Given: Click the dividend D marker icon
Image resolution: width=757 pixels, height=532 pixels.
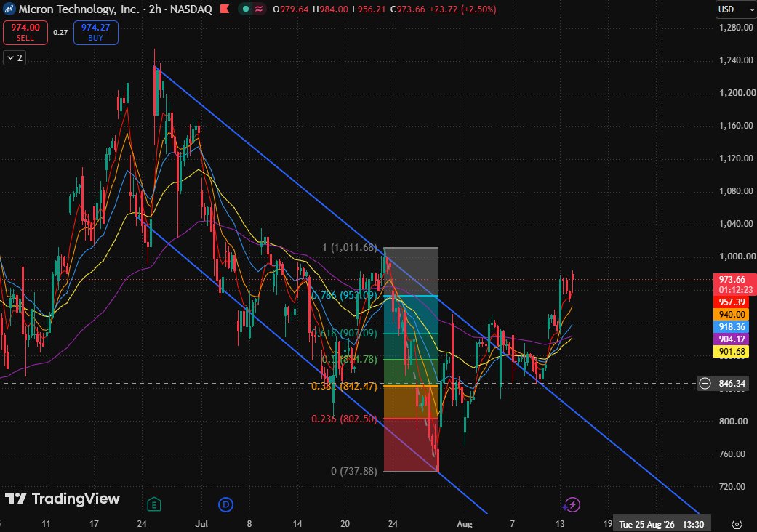Looking at the screenshot, I should tap(225, 505).
